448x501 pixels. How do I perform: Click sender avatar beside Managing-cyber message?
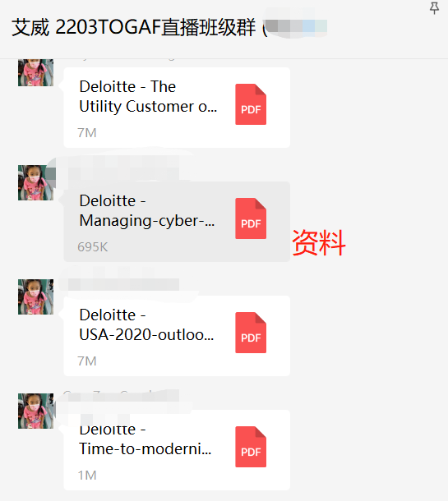click(x=35, y=183)
